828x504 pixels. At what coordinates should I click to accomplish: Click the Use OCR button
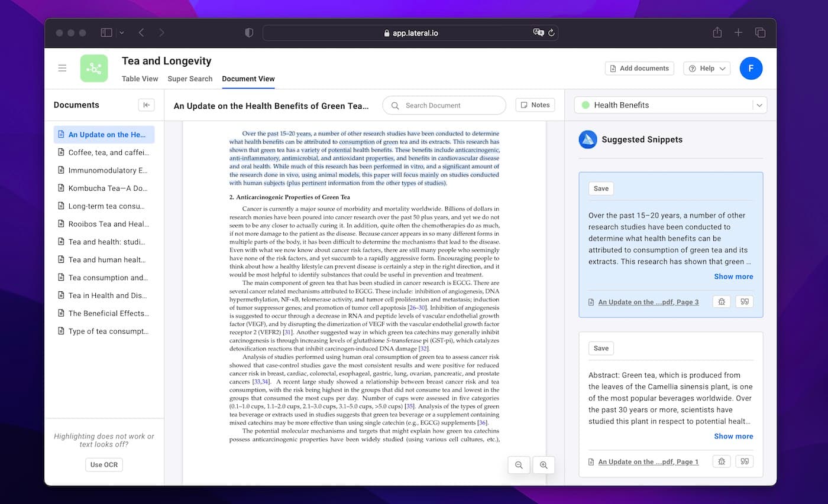point(104,465)
